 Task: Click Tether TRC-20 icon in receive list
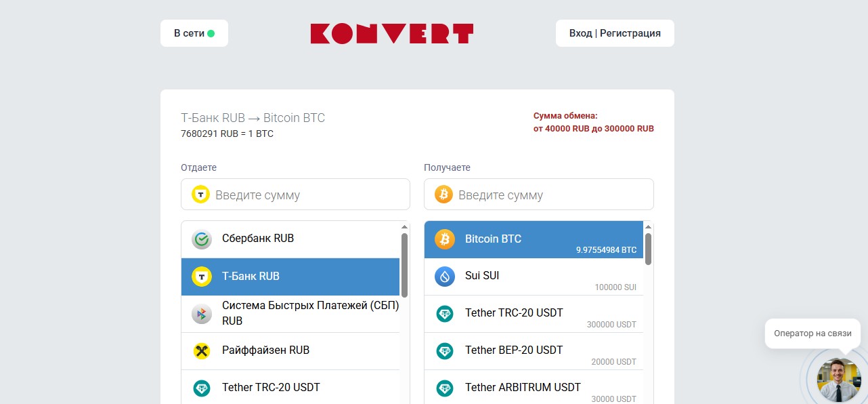tap(445, 314)
